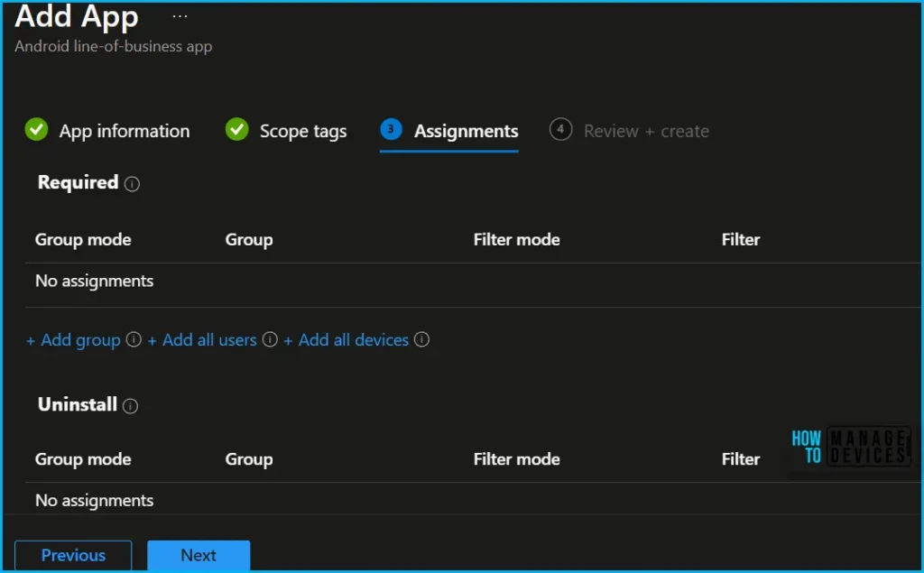Screen dimensions: 924x573
Task: Open the ellipsis menu beside Add App
Action: tap(180, 16)
